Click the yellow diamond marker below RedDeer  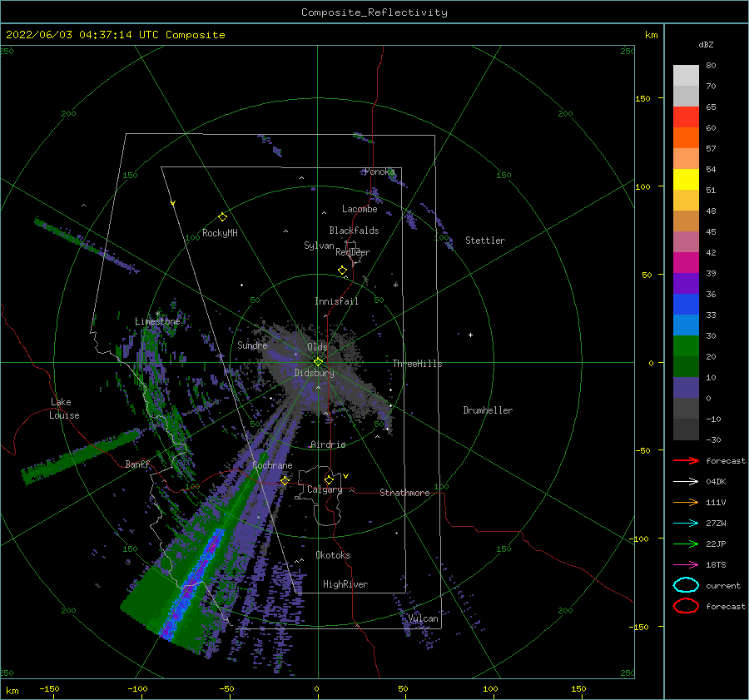[342, 270]
